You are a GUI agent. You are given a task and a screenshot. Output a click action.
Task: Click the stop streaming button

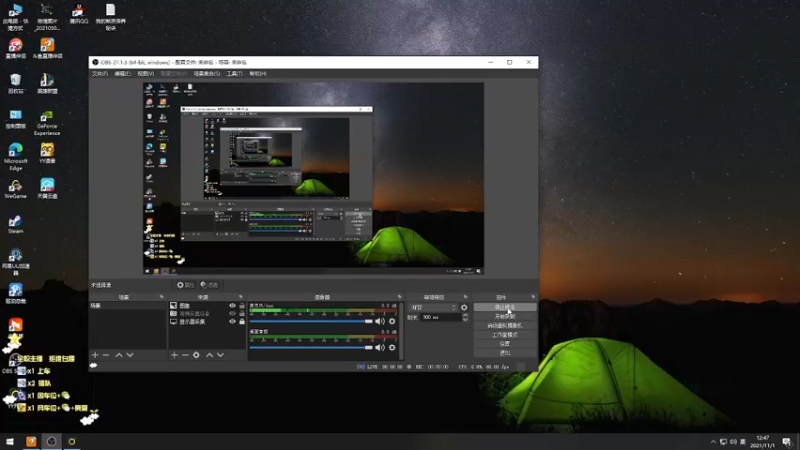click(x=505, y=307)
